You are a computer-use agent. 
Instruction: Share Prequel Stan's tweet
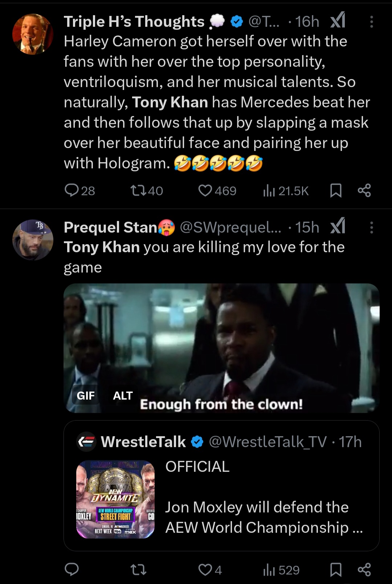pyautogui.click(x=364, y=569)
